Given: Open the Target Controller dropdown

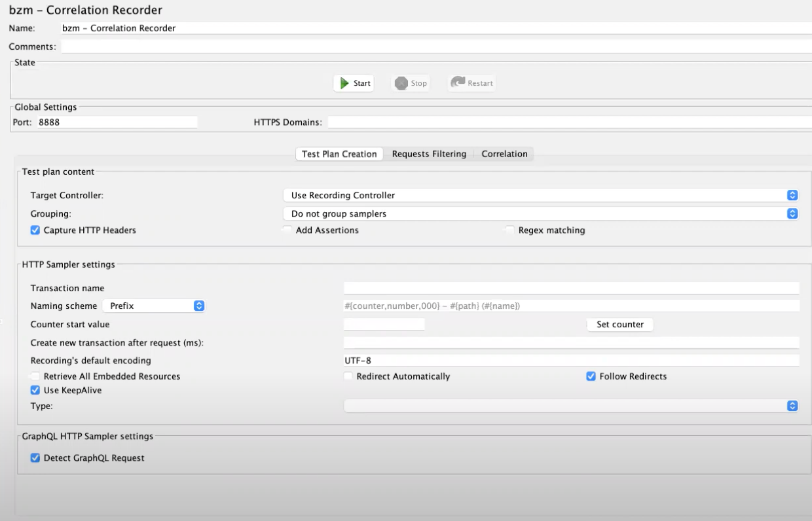Looking at the screenshot, I should 541,195.
